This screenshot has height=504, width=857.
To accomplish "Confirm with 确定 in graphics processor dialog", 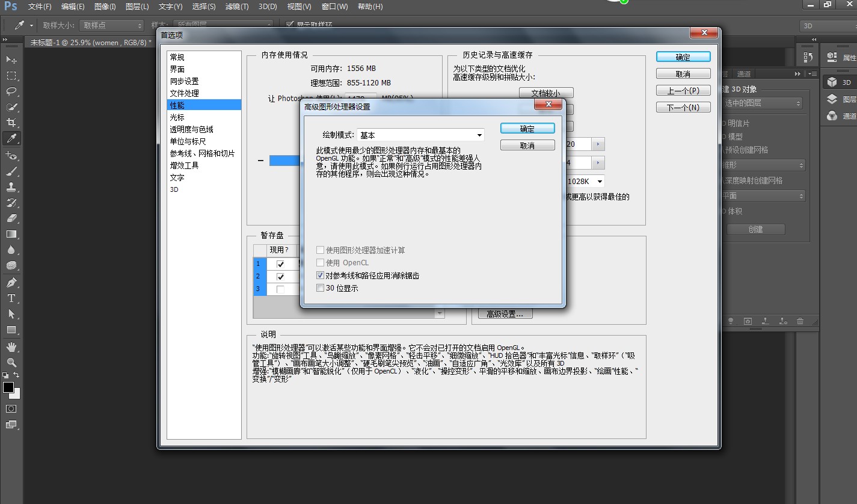I will point(527,129).
